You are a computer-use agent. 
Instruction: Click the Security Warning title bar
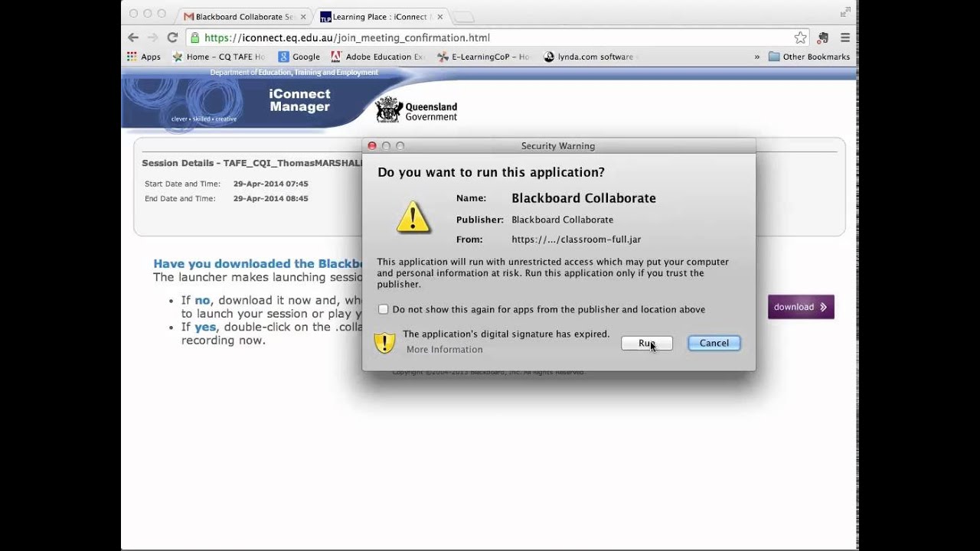559,146
